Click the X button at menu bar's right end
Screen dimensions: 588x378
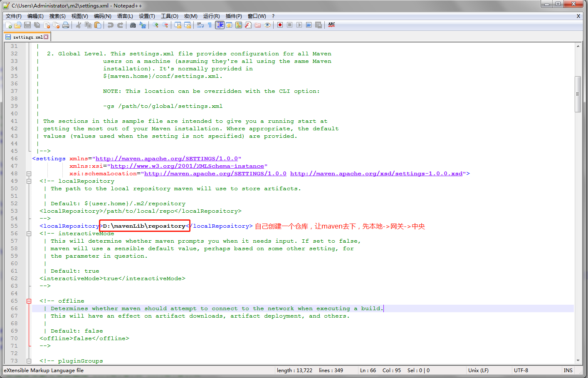pyautogui.click(x=578, y=16)
